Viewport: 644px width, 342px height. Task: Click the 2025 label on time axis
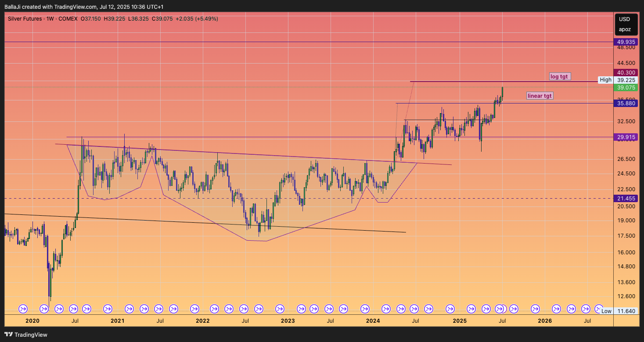tap(460, 321)
